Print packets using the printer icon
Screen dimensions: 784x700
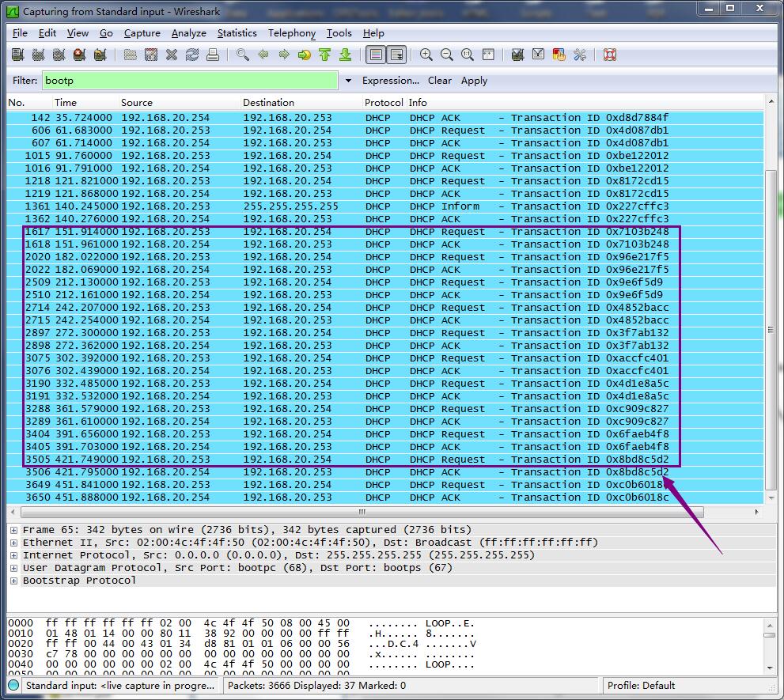click(x=213, y=55)
